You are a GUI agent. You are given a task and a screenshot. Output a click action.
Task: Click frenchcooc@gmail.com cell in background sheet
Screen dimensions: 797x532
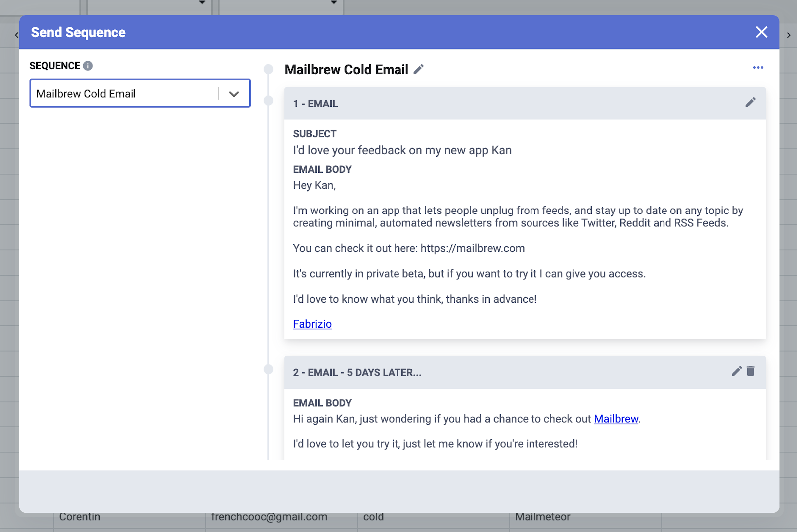pos(269,517)
